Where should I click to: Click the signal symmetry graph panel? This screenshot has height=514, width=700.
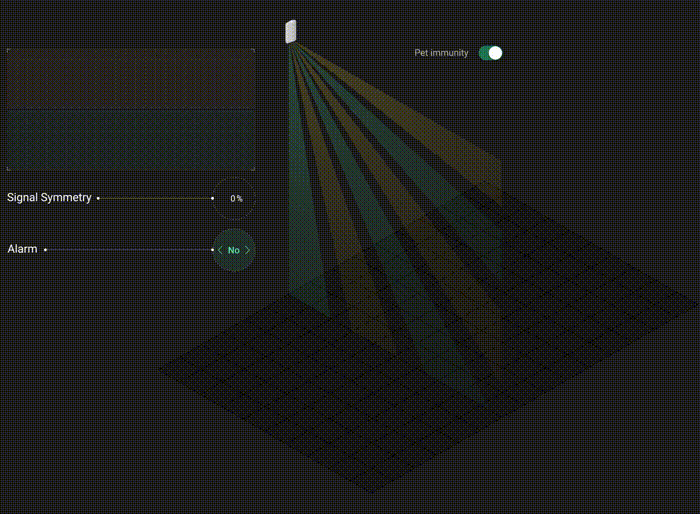tap(131, 109)
